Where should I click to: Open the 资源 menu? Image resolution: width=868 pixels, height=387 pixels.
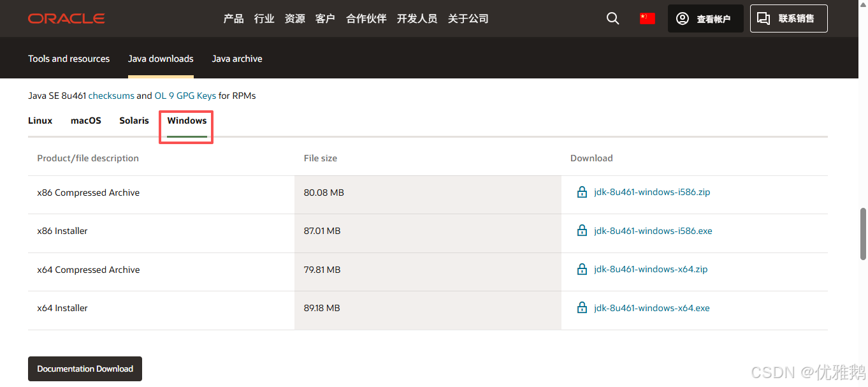pyautogui.click(x=294, y=18)
